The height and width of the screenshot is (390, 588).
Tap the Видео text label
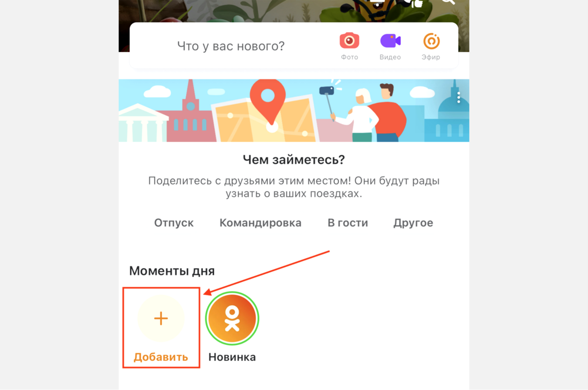tap(390, 57)
